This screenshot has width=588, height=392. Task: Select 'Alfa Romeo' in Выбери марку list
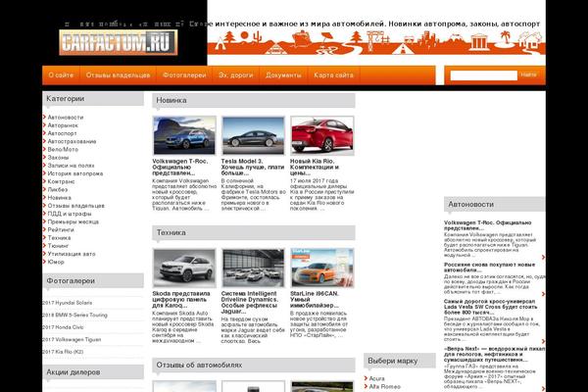pyautogui.click(x=385, y=387)
